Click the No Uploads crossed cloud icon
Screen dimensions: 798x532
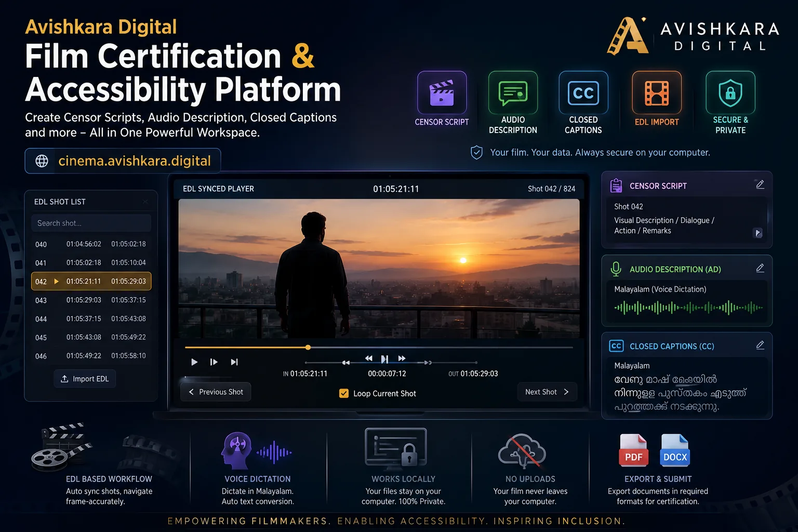pyautogui.click(x=522, y=451)
